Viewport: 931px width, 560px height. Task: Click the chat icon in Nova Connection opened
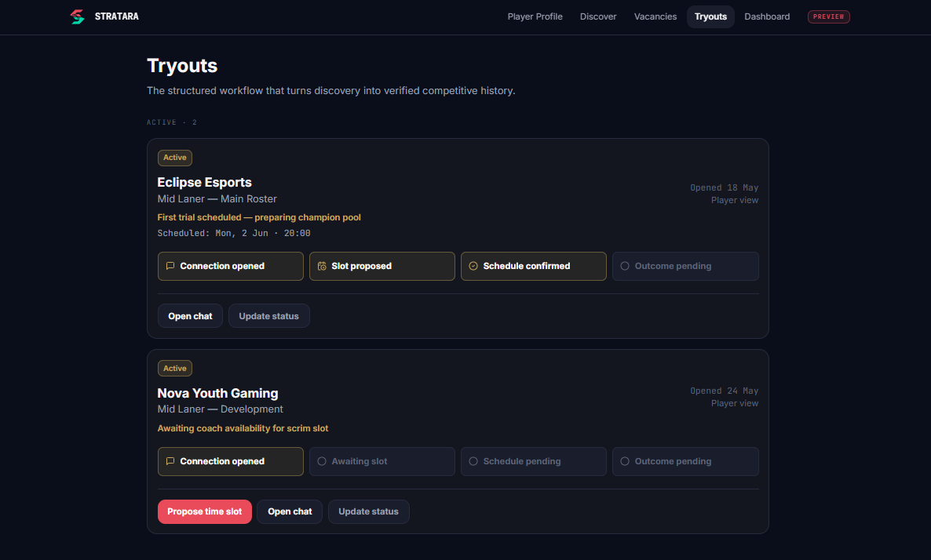tap(170, 461)
